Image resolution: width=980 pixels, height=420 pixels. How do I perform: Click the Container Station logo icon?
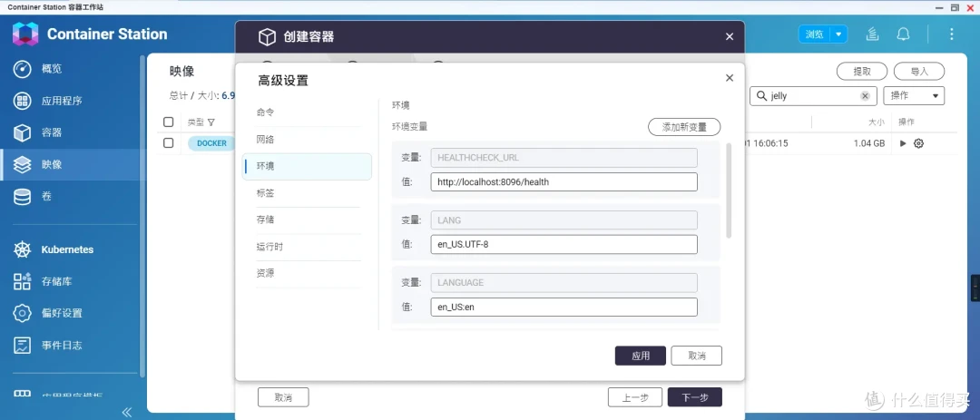coord(25,34)
